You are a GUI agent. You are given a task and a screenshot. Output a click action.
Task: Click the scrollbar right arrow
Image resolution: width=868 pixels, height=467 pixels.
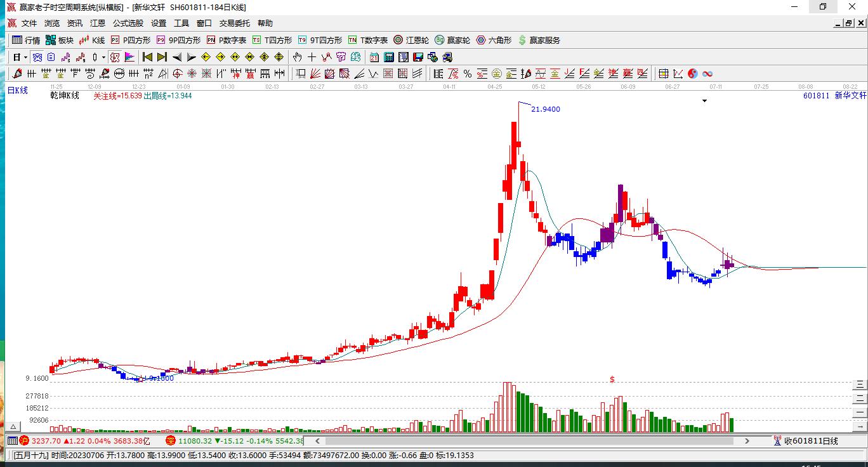[x=747, y=441]
